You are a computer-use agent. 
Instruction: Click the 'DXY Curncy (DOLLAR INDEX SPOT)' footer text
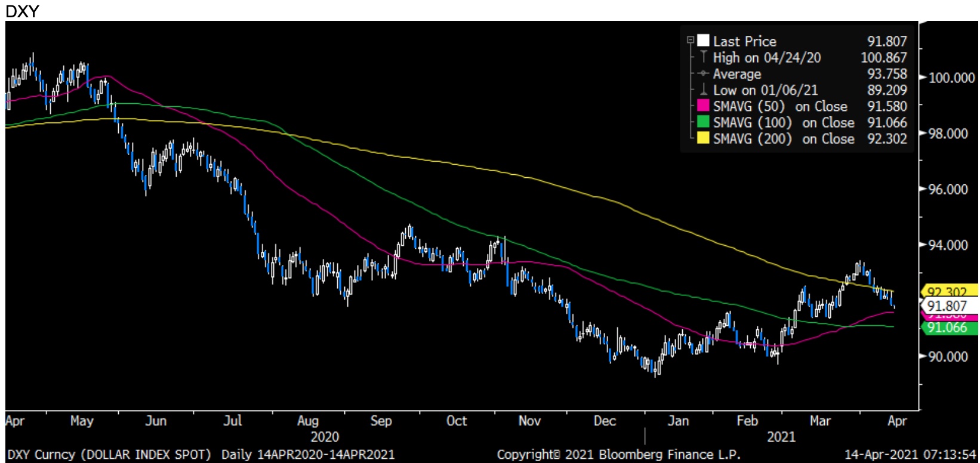tap(109, 454)
